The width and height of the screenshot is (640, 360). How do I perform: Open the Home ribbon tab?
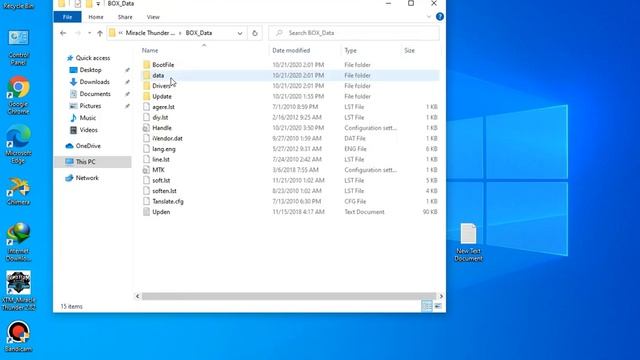(x=96, y=17)
